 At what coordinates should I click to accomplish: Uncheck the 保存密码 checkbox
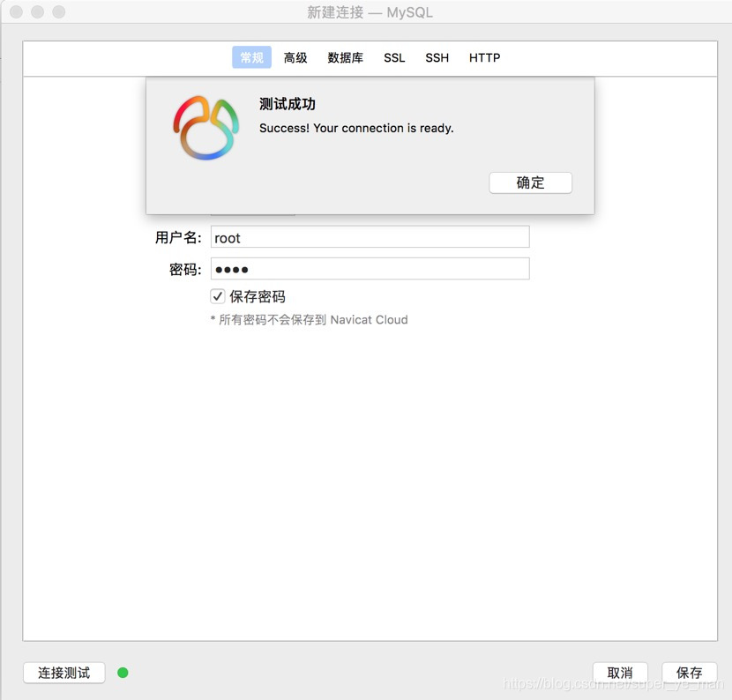(x=218, y=296)
